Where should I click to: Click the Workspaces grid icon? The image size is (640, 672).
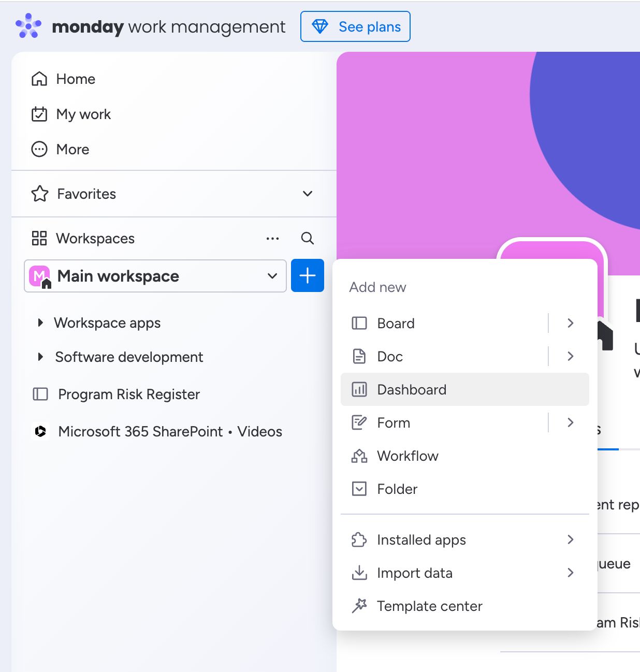point(40,238)
